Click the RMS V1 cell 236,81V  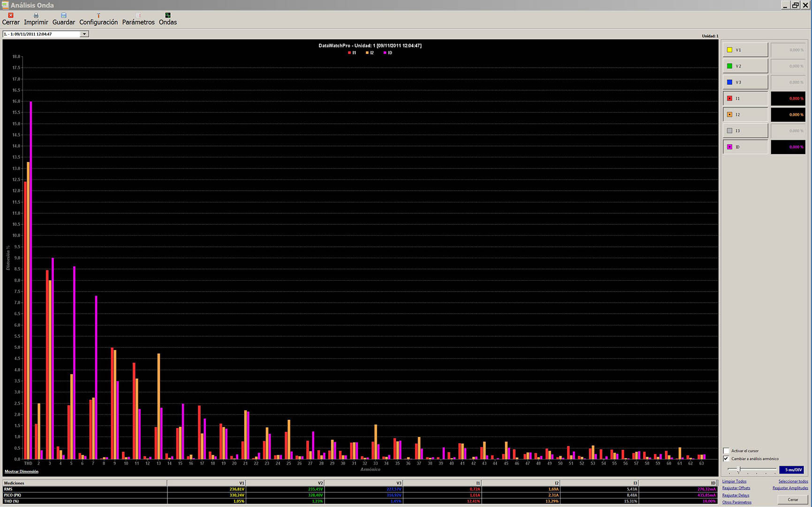206,489
